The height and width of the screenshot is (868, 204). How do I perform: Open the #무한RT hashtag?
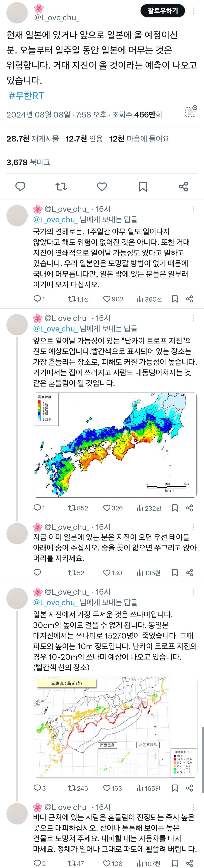(26, 96)
